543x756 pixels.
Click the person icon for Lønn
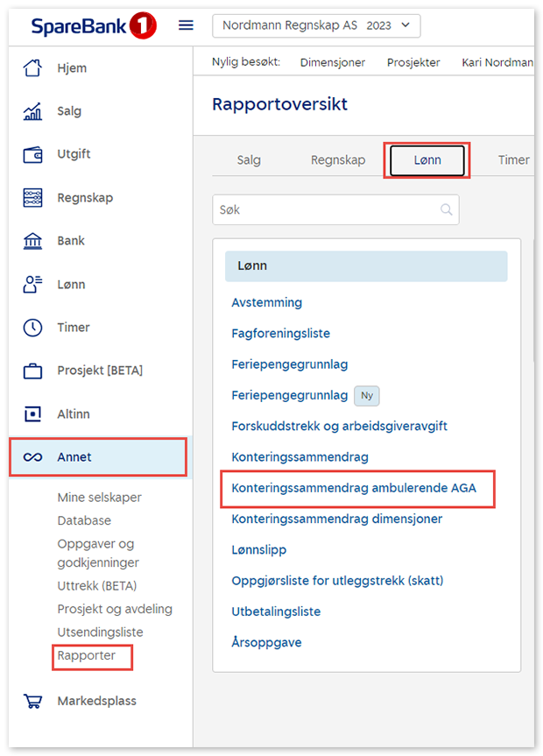pyautogui.click(x=32, y=285)
